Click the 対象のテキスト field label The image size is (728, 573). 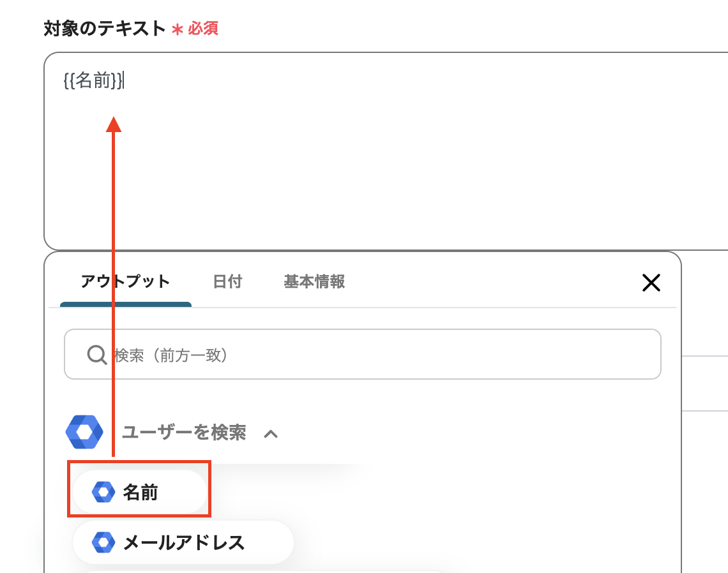click(x=105, y=29)
